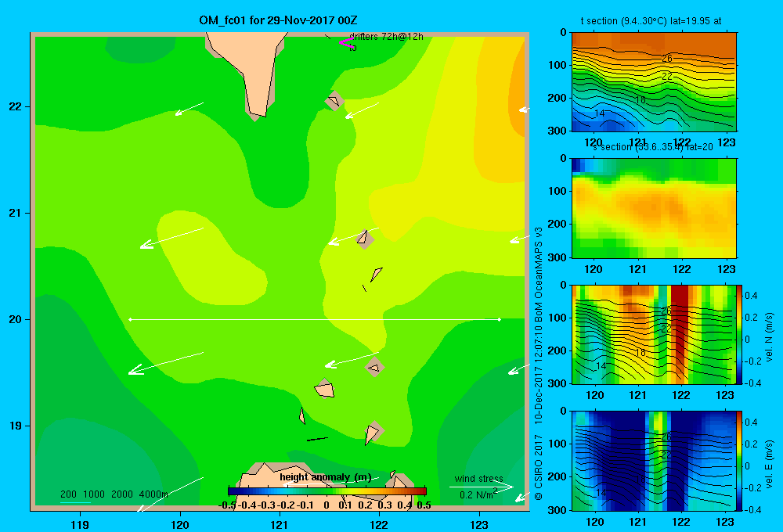Click the map title OM_fc01 for 29-Nov-2017 00Z

coord(278,20)
